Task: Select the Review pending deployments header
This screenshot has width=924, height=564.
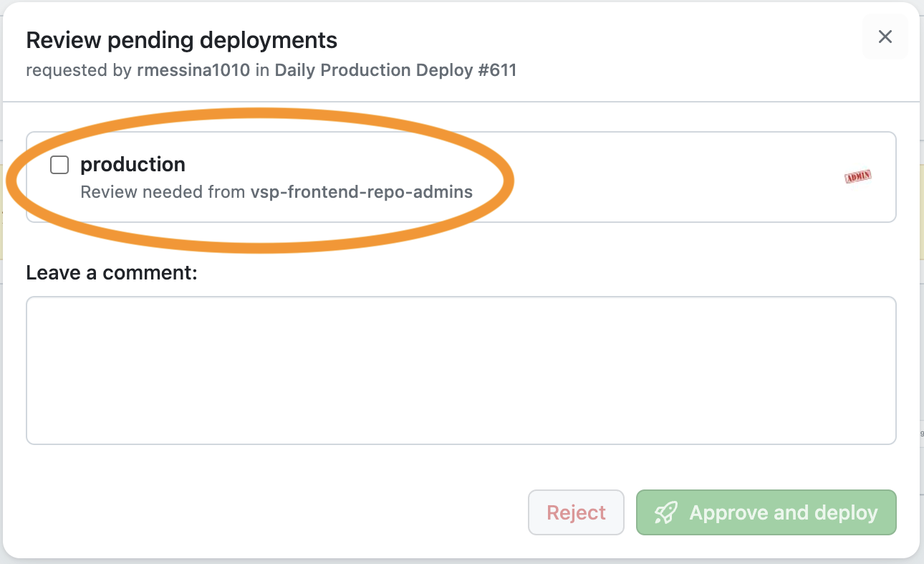Action: (181, 39)
